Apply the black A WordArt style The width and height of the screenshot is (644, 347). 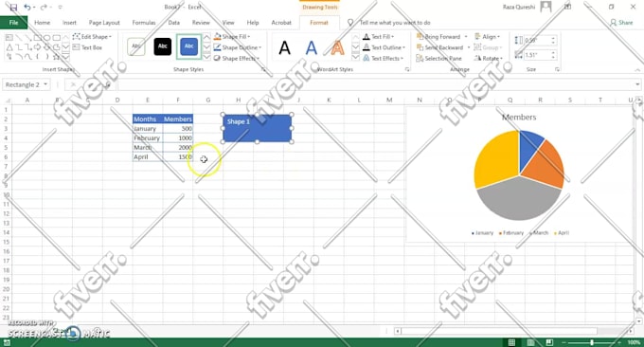[285, 47]
